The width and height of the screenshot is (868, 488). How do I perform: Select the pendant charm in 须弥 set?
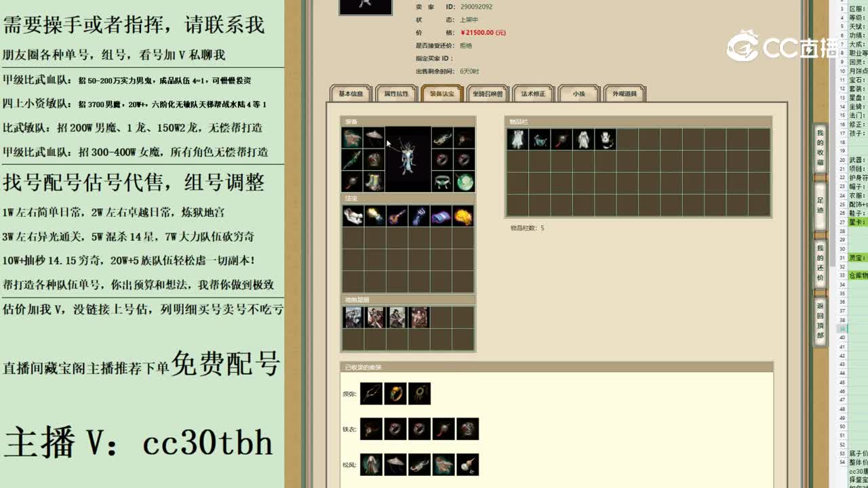(419, 394)
